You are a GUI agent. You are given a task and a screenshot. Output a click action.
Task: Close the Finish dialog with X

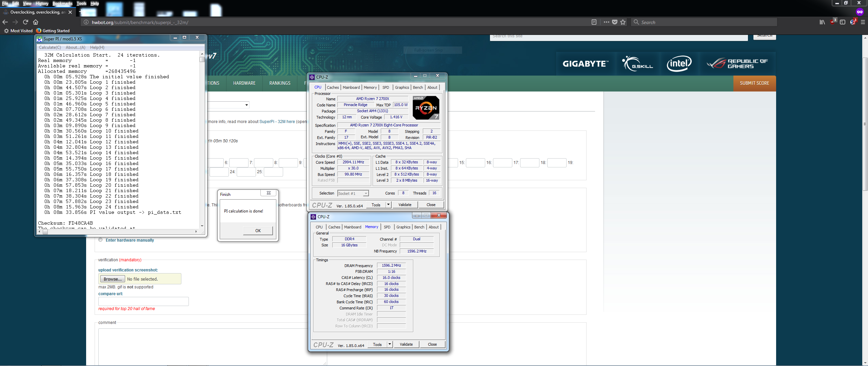click(269, 193)
